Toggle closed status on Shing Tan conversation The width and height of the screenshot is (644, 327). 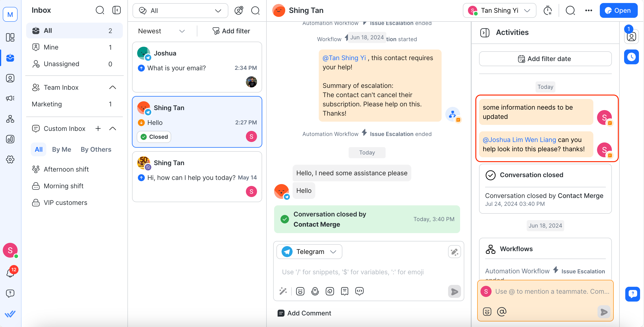coord(154,136)
